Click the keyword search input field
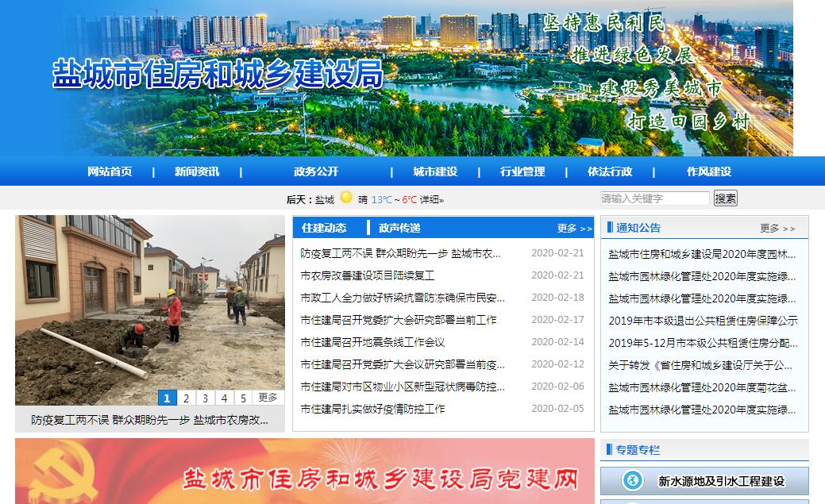The image size is (825, 504). 654,198
